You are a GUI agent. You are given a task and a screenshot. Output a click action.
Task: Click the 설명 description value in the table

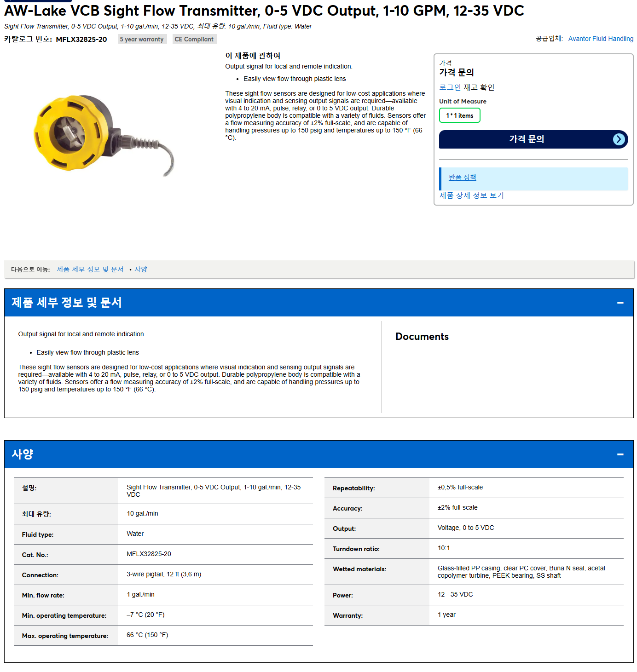coord(214,491)
